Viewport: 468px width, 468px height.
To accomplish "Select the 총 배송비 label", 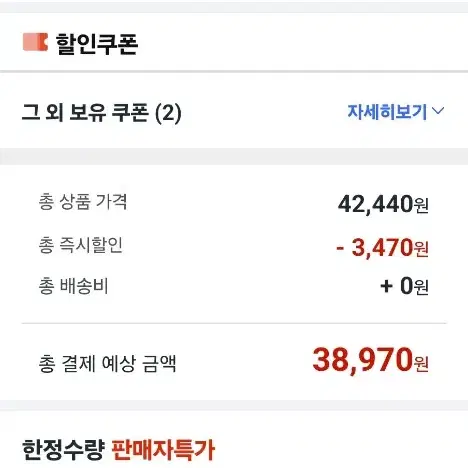I will click(73, 286).
